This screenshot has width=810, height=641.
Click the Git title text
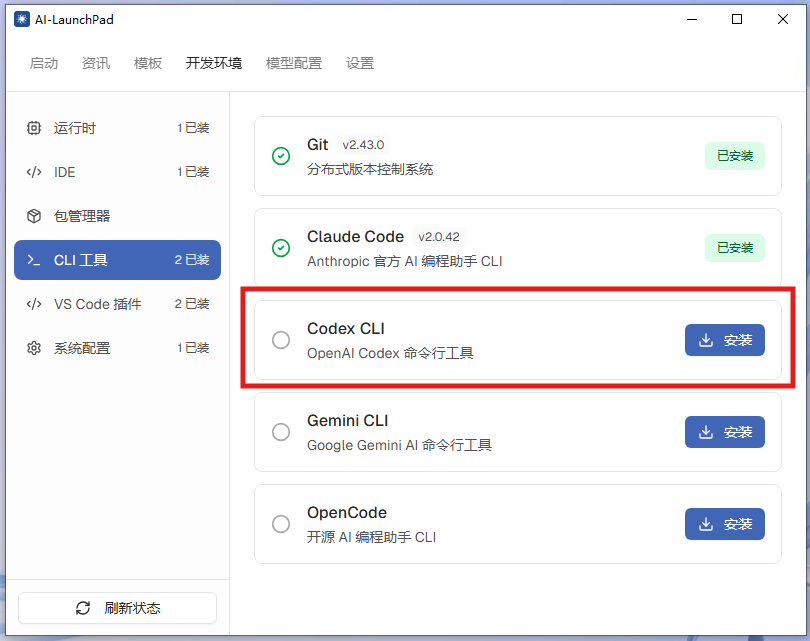tap(318, 145)
